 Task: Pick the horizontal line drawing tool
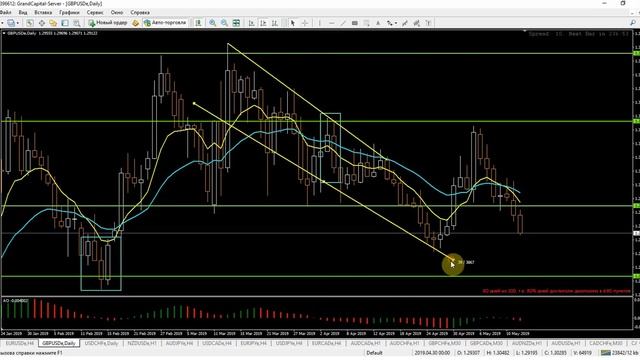[x=331, y=23]
